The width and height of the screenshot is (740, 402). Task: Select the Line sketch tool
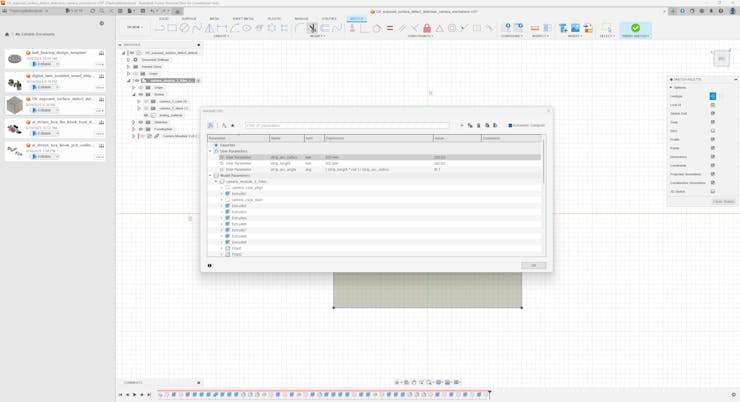160,28
